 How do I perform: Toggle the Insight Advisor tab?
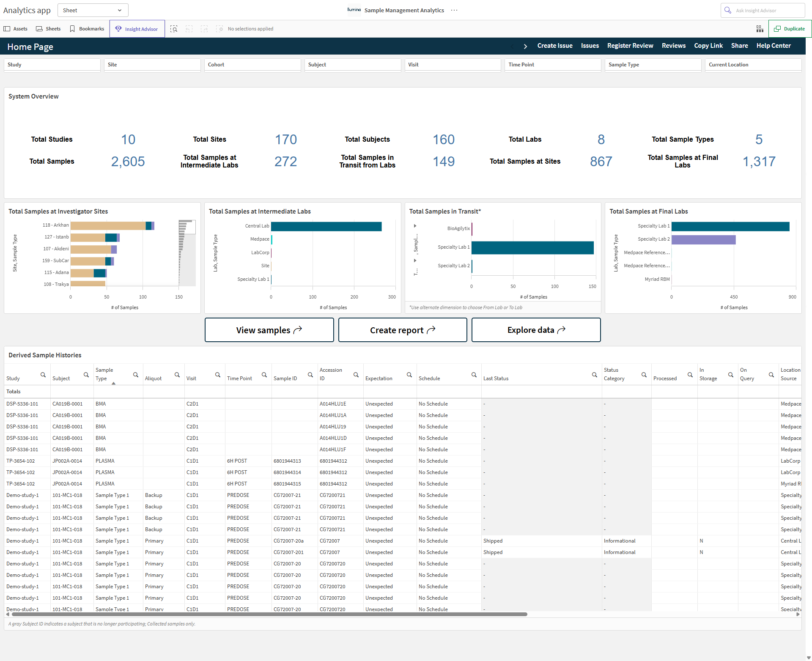tap(137, 29)
